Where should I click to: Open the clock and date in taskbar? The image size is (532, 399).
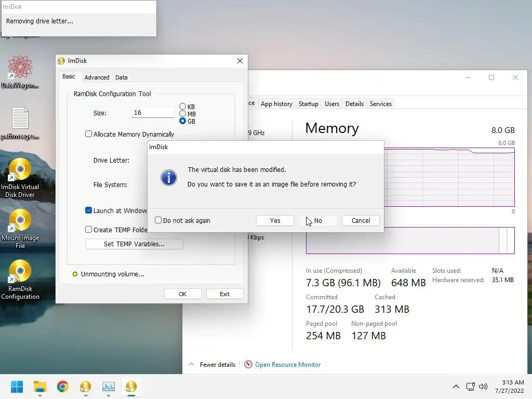click(x=509, y=387)
